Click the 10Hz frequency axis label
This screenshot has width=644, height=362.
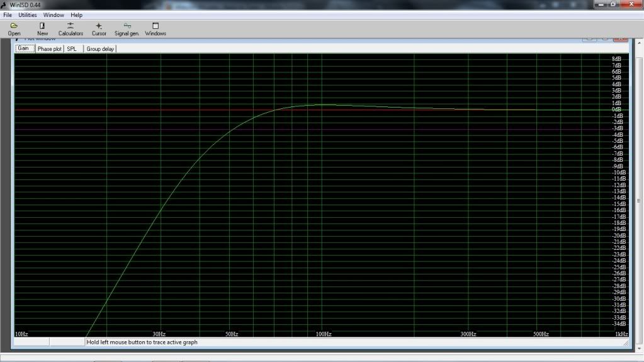click(21, 334)
